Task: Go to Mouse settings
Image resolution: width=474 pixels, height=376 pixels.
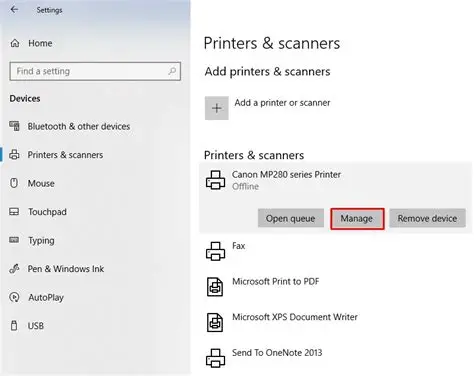Action: [x=41, y=183]
